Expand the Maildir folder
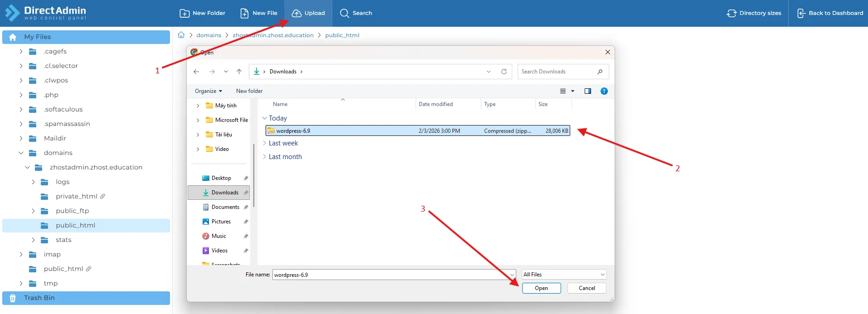The height and width of the screenshot is (314, 868). pyautogui.click(x=21, y=139)
